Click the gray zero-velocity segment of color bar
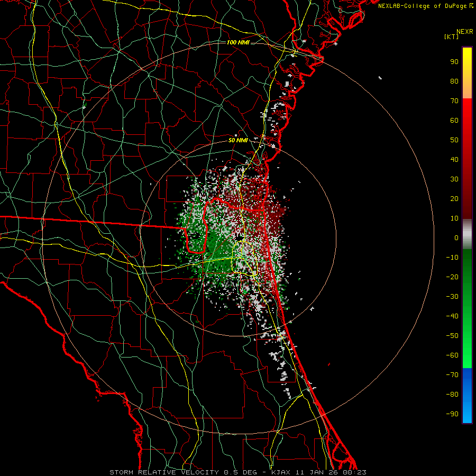The width and height of the screenshot is (476, 476). 467,234
